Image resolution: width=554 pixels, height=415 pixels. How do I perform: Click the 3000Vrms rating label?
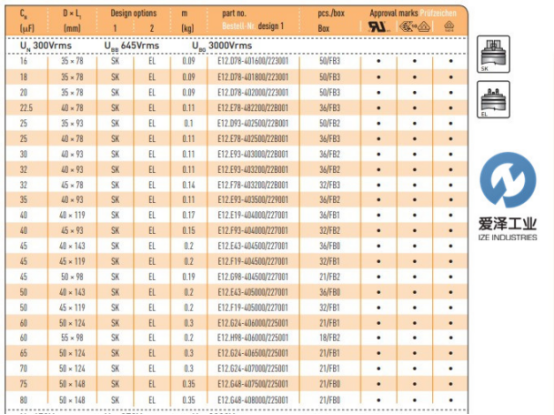230,46
